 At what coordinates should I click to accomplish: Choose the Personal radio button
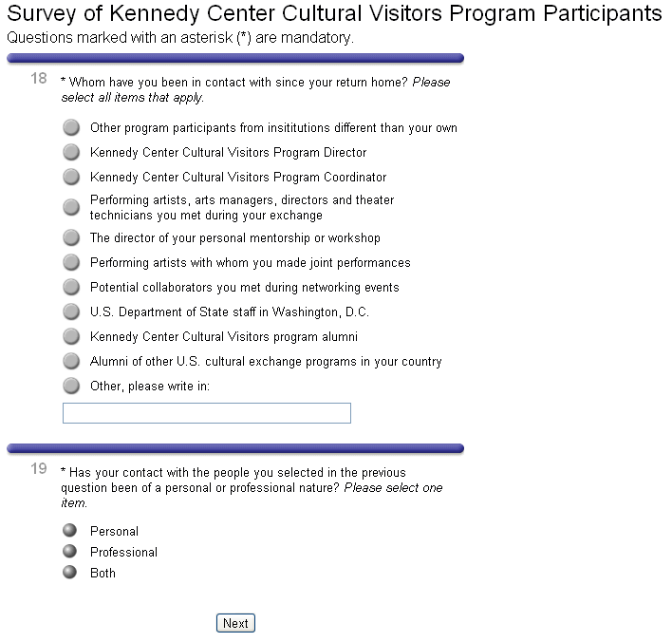[69, 531]
